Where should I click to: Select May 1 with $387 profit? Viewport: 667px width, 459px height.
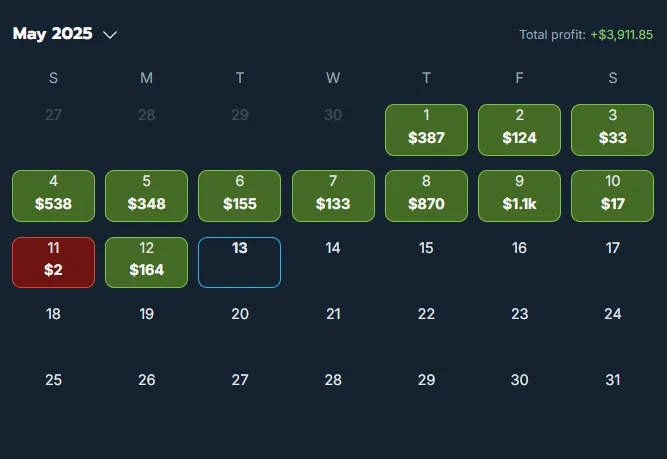(x=426, y=130)
